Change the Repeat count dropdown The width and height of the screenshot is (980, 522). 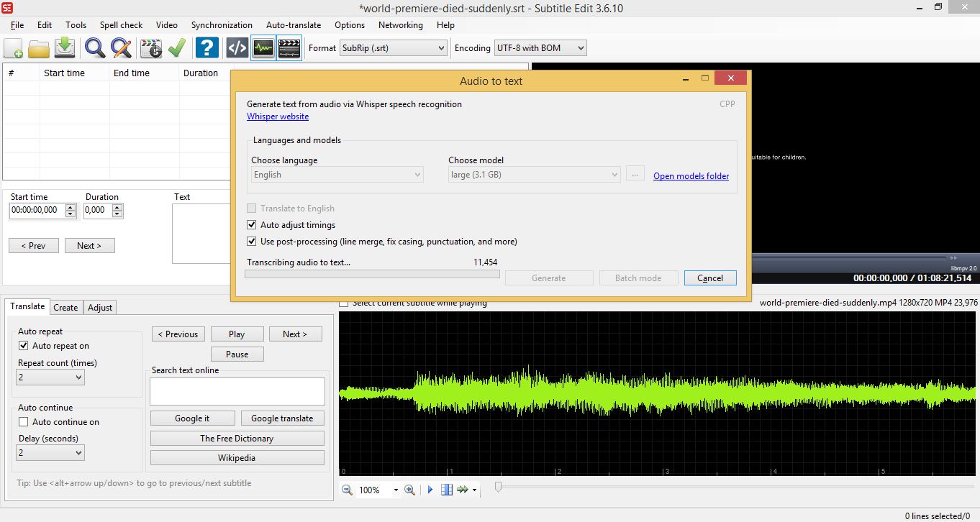point(50,377)
